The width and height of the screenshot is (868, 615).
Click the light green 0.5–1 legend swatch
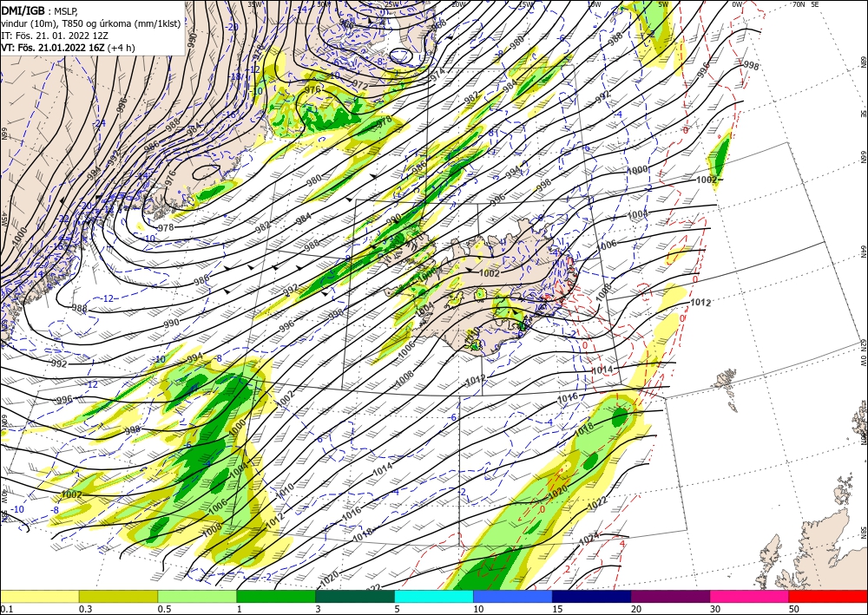[x=197, y=596]
